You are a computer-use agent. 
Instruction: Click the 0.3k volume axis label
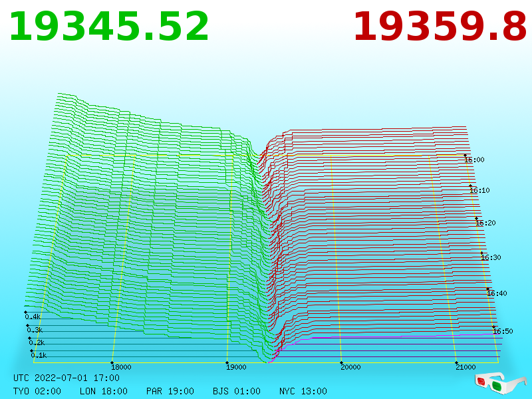(x=35, y=330)
